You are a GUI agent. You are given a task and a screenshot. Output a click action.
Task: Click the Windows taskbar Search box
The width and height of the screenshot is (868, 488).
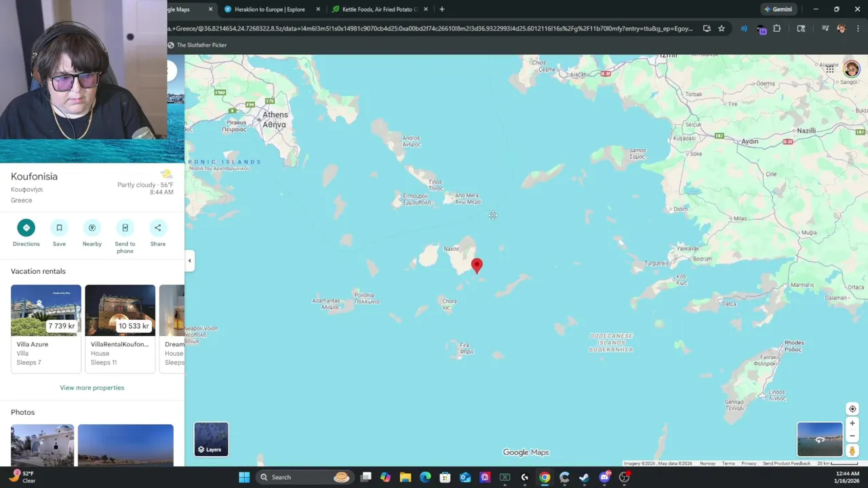pyautogui.click(x=304, y=477)
